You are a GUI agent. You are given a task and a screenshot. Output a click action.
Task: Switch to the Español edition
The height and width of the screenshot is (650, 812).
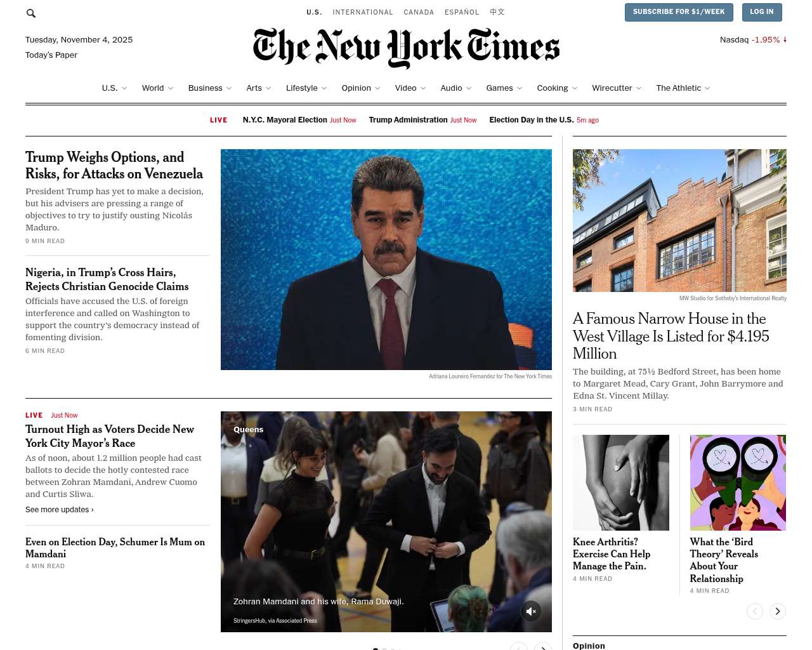tap(462, 12)
